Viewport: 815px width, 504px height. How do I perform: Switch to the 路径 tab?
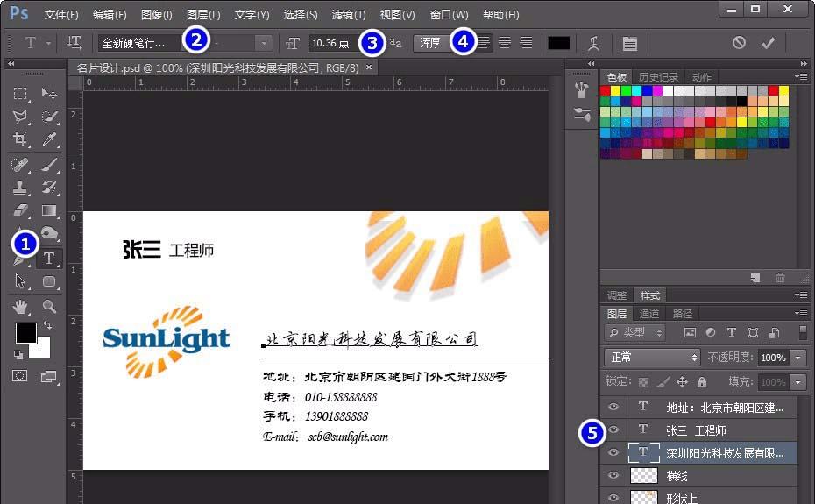pos(682,314)
